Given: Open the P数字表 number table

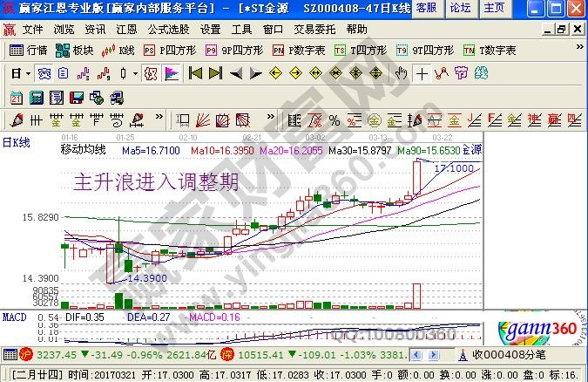Looking at the screenshot, I should pyautogui.click(x=299, y=51).
